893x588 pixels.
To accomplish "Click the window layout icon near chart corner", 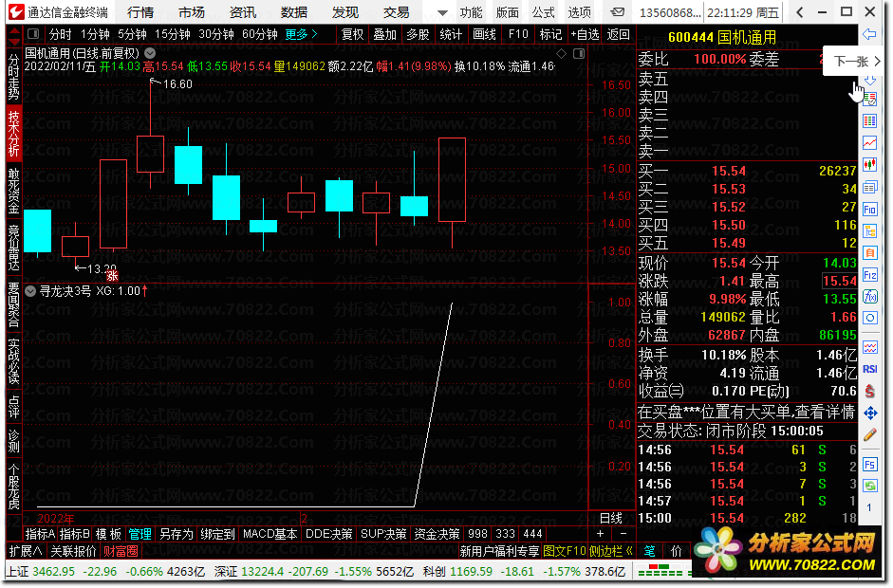I will pos(579,54).
